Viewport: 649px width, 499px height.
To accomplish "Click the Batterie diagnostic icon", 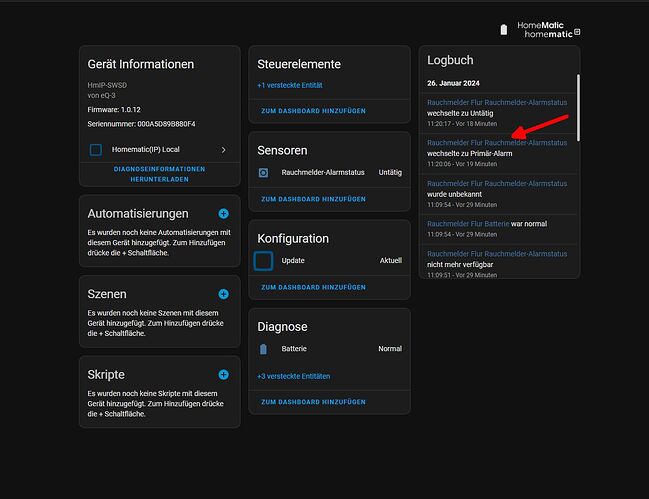I will [263, 349].
